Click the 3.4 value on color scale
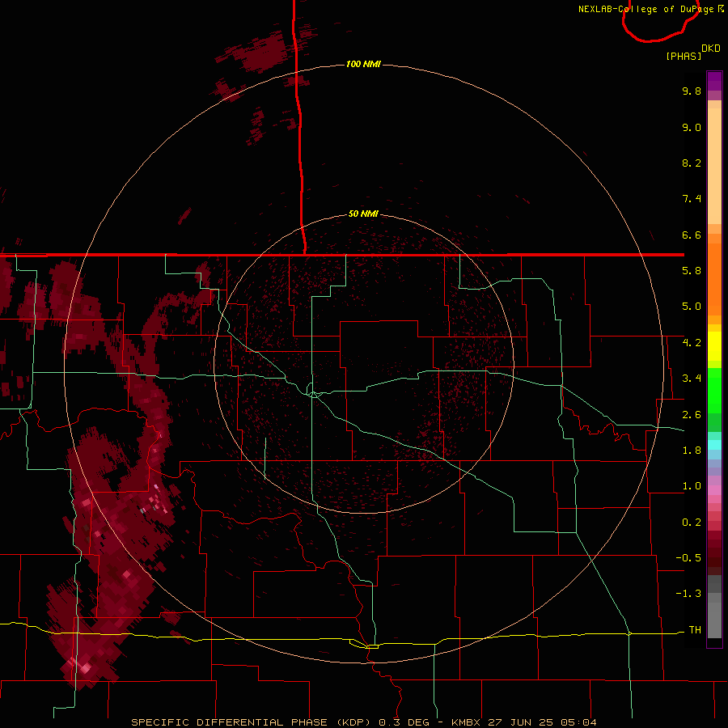The width and height of the screenshot is (728, 728). click(692, 379)
